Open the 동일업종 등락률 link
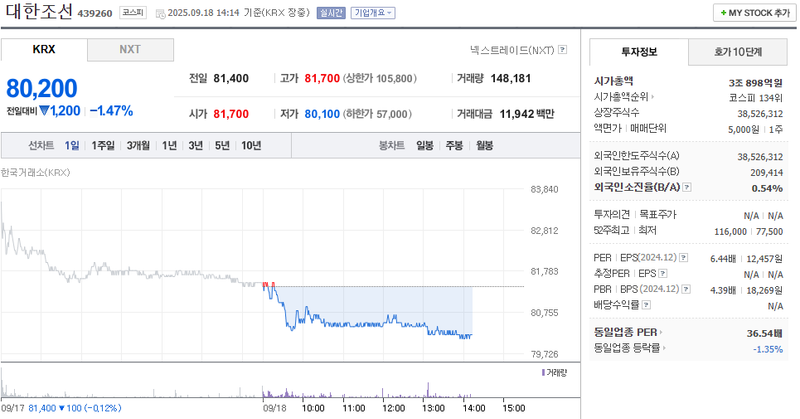 [x=627, y=348]
